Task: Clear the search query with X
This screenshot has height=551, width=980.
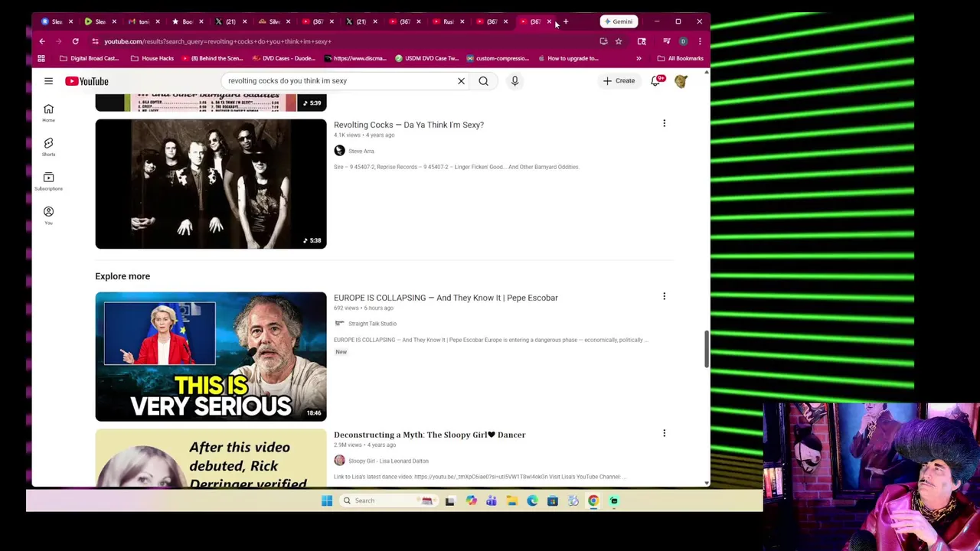Action: [461, 80]
